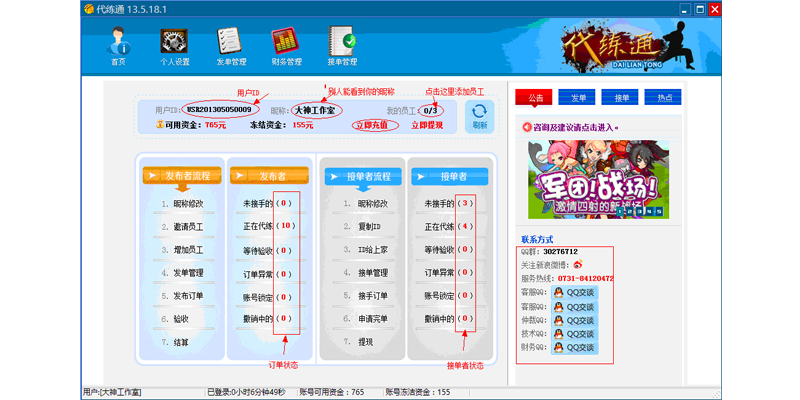Open 财务管理 finance management
The width and height of the screenshot is (800, 400).
coord(286,47)
